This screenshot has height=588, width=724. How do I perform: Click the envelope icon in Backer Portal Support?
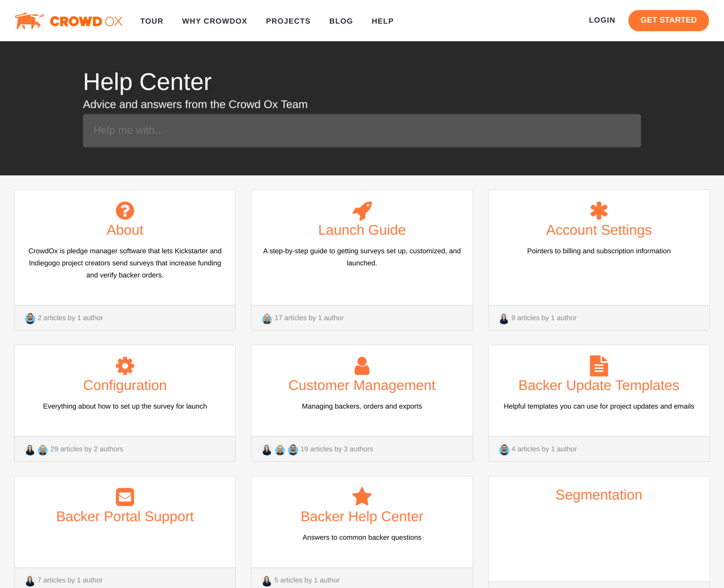tap(125, 497)
